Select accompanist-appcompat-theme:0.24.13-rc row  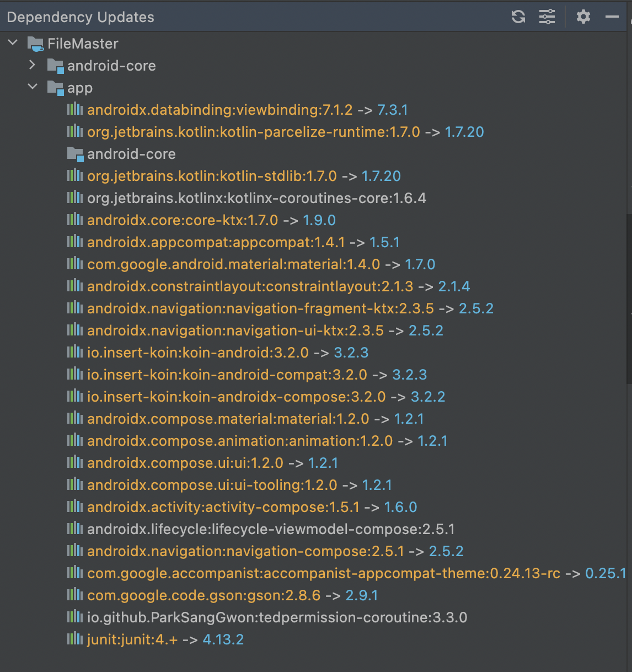[x=356, y=573]
